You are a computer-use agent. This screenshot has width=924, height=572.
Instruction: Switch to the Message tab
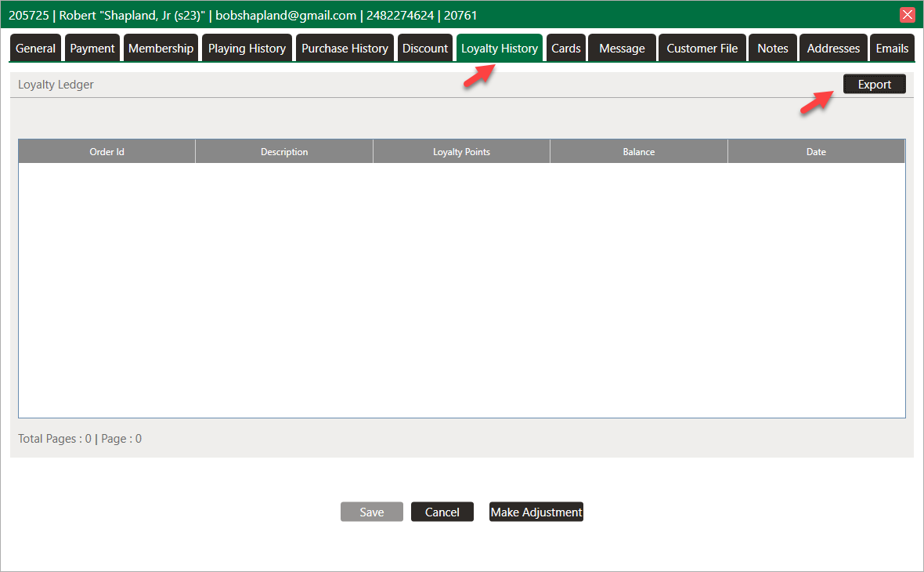coord(622,49)
